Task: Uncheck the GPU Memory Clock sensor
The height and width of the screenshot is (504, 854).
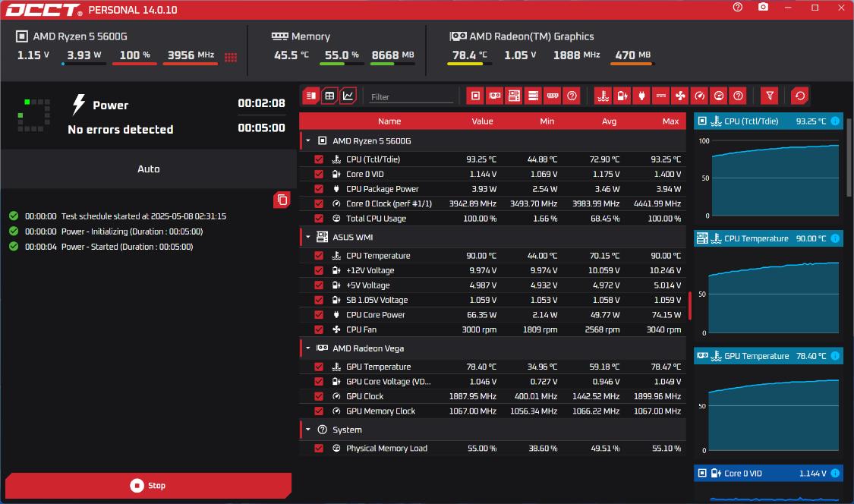Action: click(x=319, y=411)
